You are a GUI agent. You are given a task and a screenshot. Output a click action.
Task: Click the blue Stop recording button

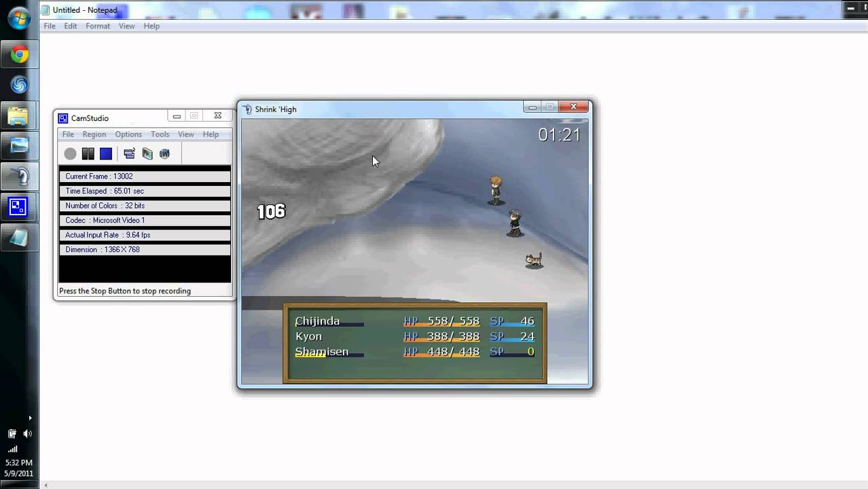[x=106, y=153]
